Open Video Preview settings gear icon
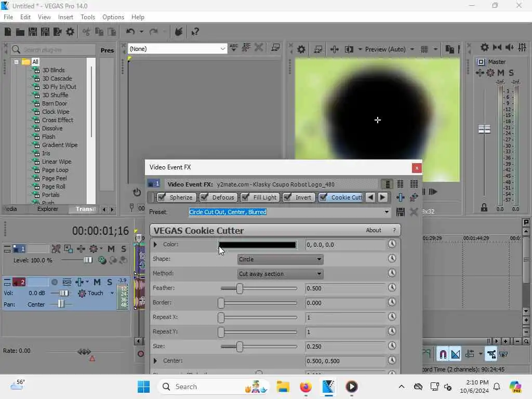Image resolution: width=532 pixels, height=399 pixels. tap(301, 49)
